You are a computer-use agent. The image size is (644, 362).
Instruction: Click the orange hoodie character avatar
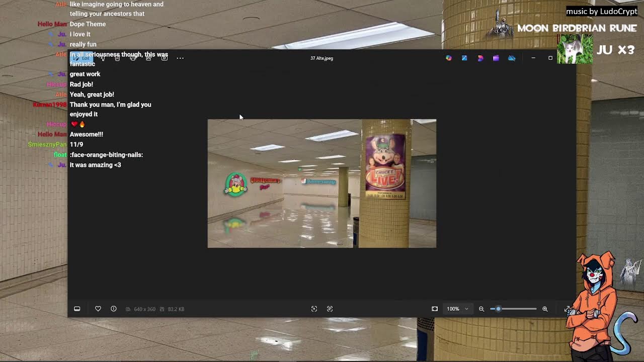click(595, 306)
